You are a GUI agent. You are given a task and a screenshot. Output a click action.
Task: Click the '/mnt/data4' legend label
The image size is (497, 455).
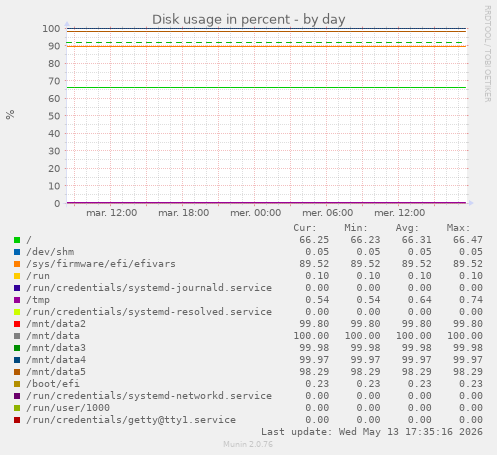pyautogui.click(x=56, y=360)
